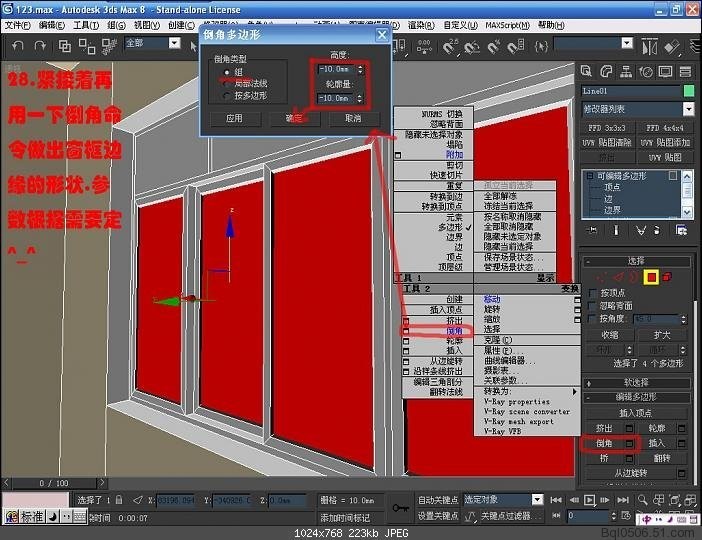The image size is (702, 540).
Task: Collapse the 选择 rollout header
Action: click(x=636, y=261)
